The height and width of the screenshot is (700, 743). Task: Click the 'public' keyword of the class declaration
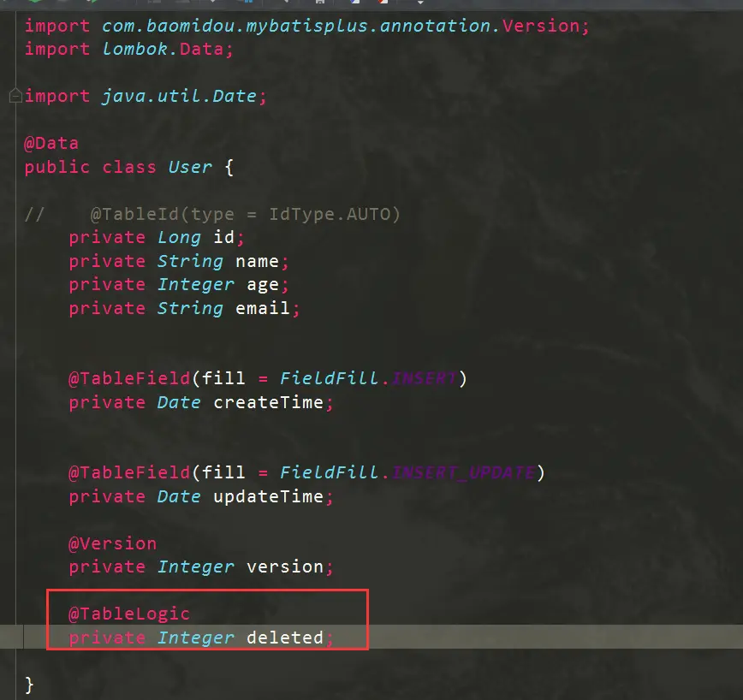pyautogui.click(x=56, y=167)
